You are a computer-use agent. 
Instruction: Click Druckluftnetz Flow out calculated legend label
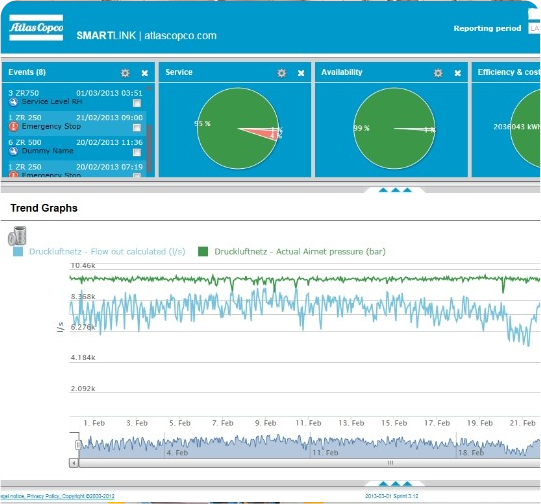(x=107, y=251)
